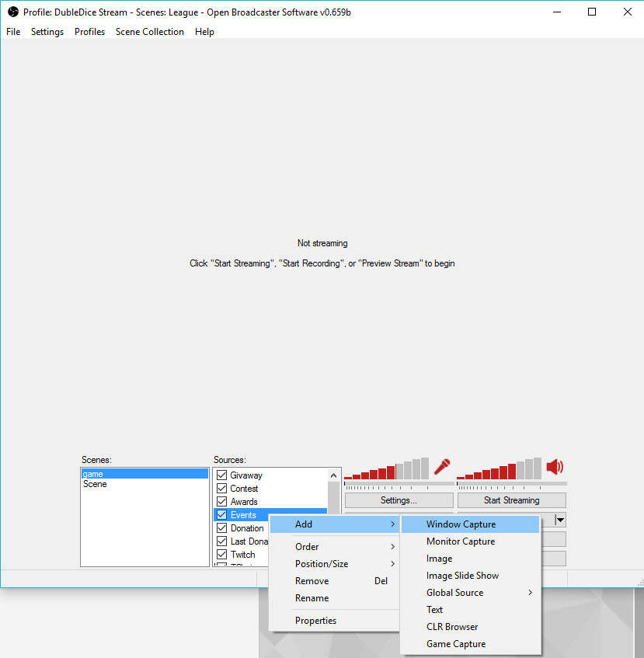
Task: Choose Monitor Capture source type
Action: [x=470, y=541]
